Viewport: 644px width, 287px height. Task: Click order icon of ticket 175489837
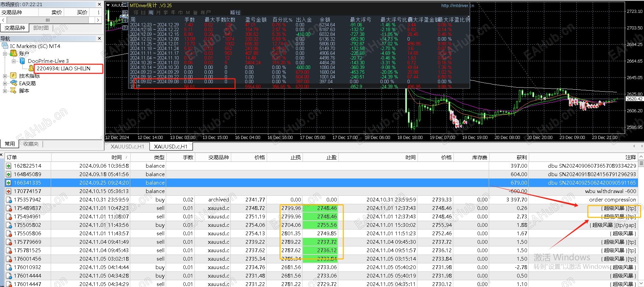coord(8,208)
